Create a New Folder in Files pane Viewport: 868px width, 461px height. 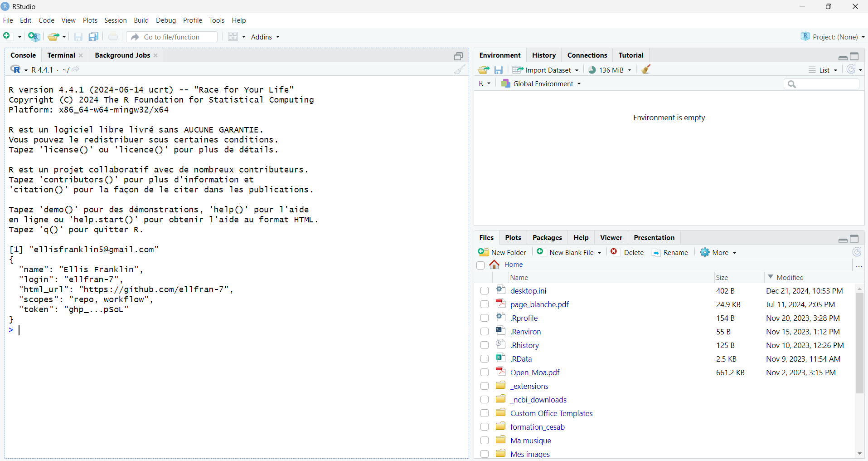pyautogui.click(x=502, y=252)
